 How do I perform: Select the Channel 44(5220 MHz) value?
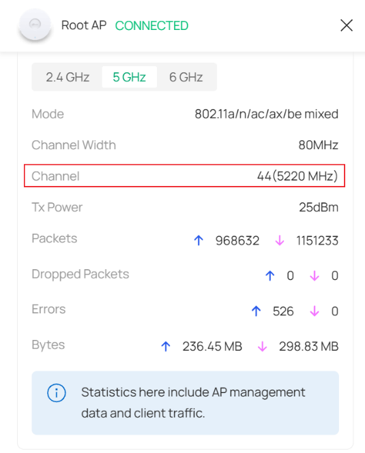(x=297, y=176)
